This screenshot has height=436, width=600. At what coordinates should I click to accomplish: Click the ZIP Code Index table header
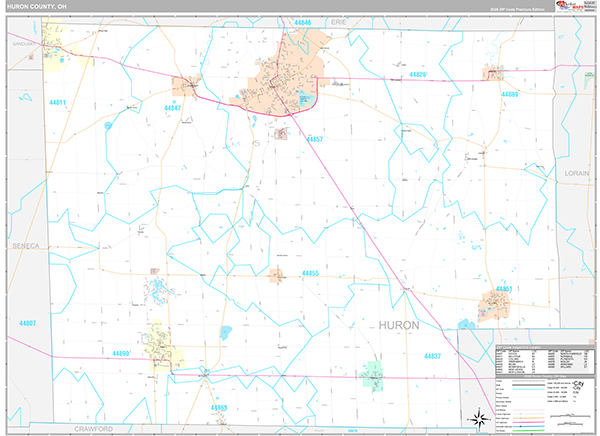point(545,347)
